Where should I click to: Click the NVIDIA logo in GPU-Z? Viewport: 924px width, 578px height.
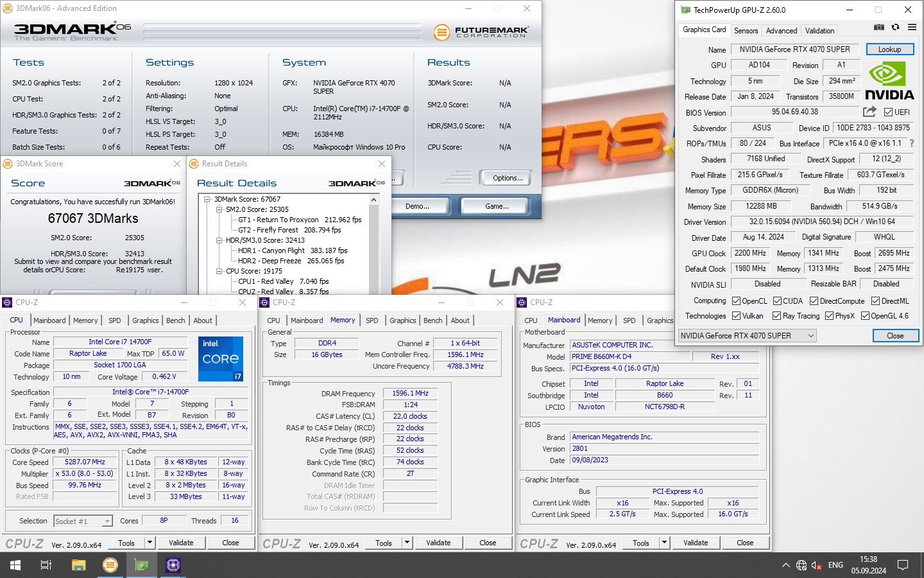tap(889, 81)
